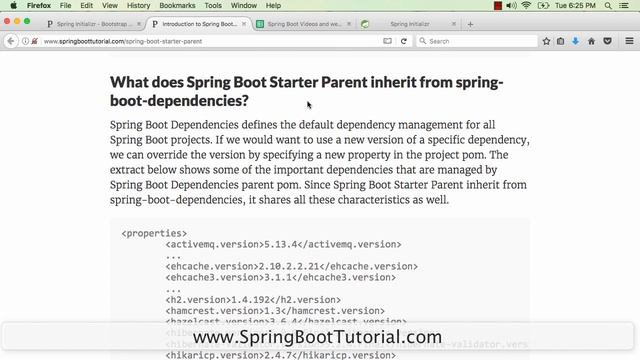This screenshot has height=360, width=640.
Task: Open the Bookmarks menu
Action: tap(177, 6)
